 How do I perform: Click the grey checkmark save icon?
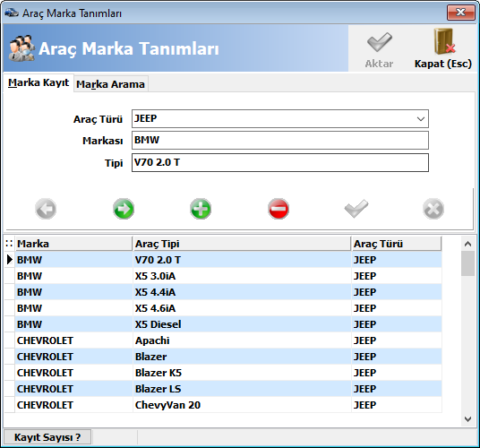356,209
